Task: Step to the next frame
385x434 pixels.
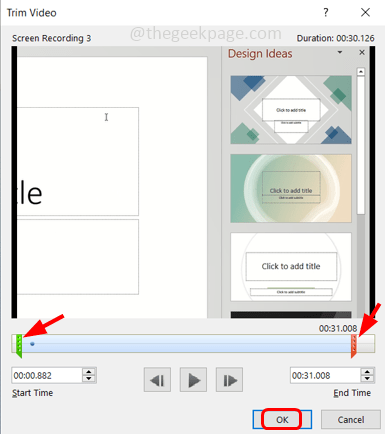Action: click(229, 380)
